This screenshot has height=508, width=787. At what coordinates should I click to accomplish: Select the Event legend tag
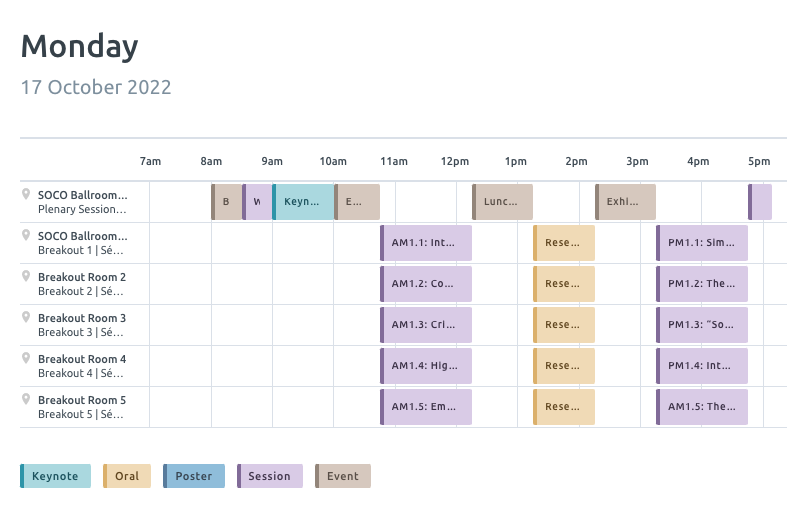coord(343,476)
